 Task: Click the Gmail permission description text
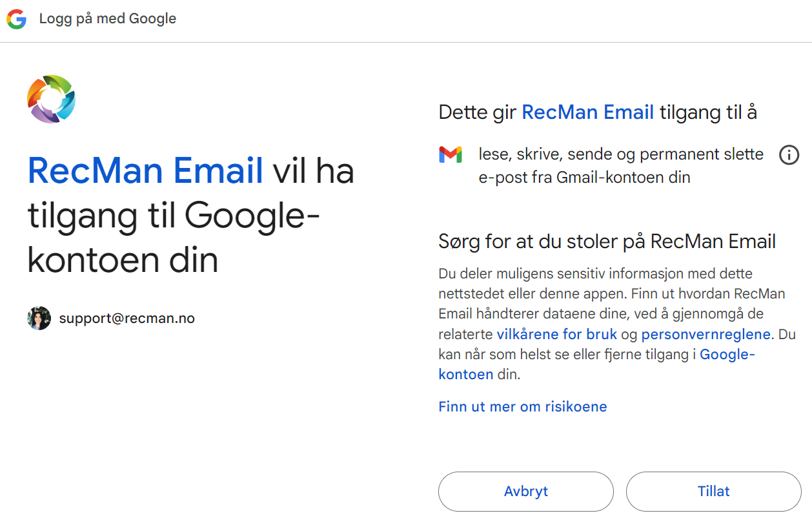[620, 165]
